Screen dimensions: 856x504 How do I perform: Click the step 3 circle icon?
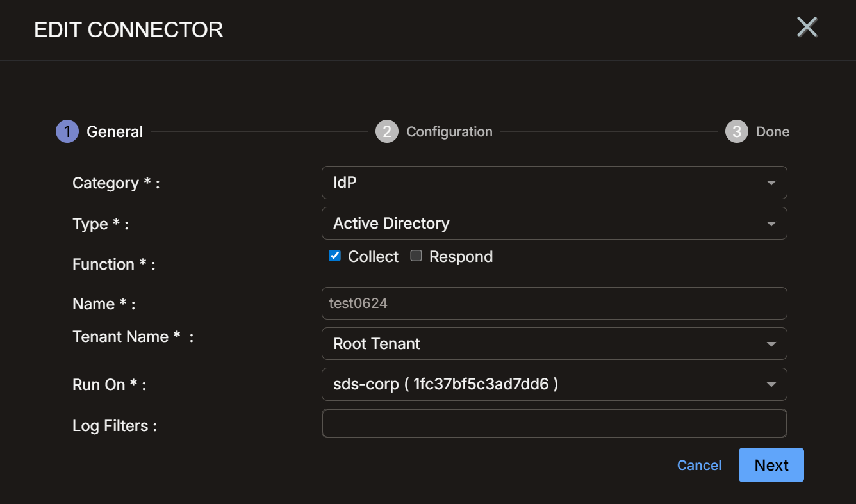click(737, 131)
